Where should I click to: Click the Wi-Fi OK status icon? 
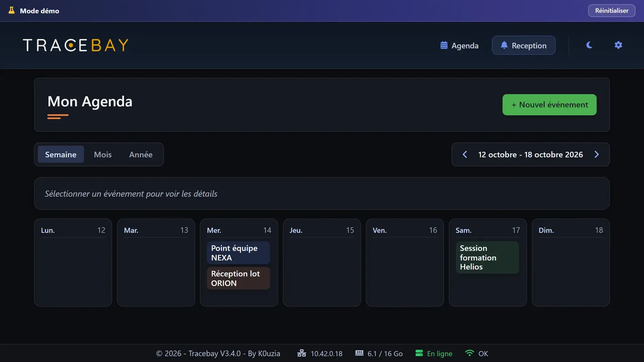pyautogui.click(x=470, y=353)
